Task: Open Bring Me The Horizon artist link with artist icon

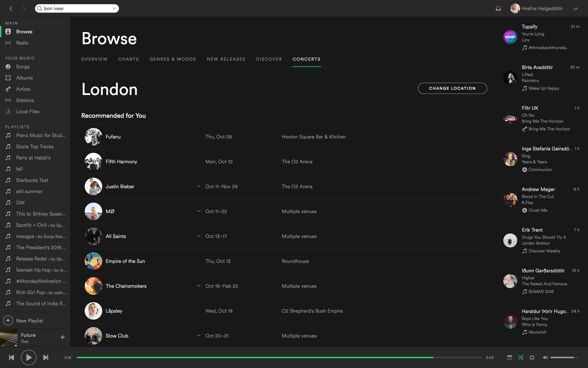Action: (x=549, y=129)
